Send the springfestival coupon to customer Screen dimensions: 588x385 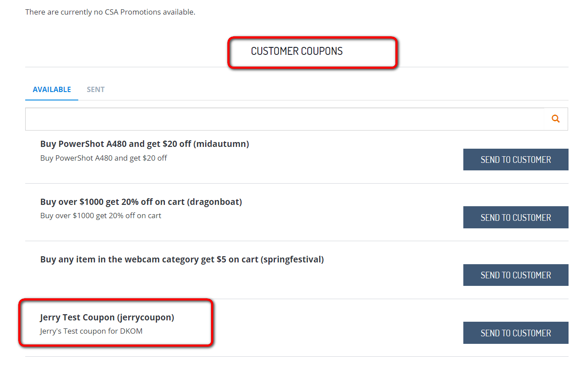tap(515, 275)
